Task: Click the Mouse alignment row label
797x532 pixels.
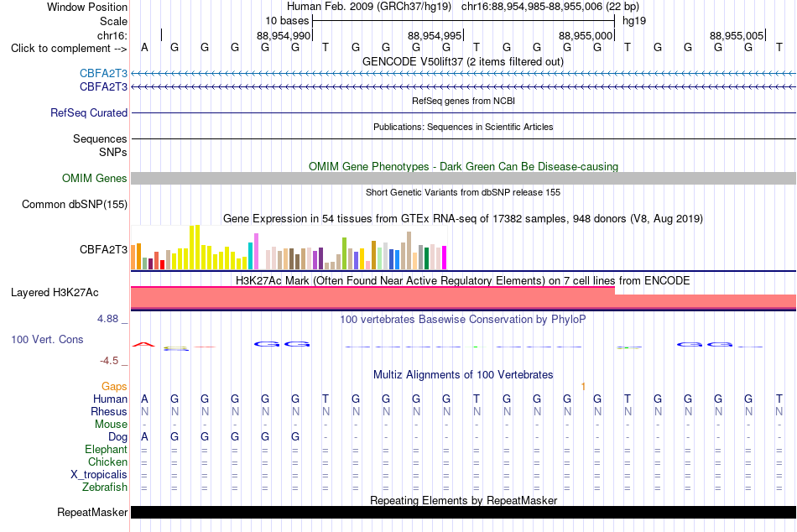Action: [111, 425]
